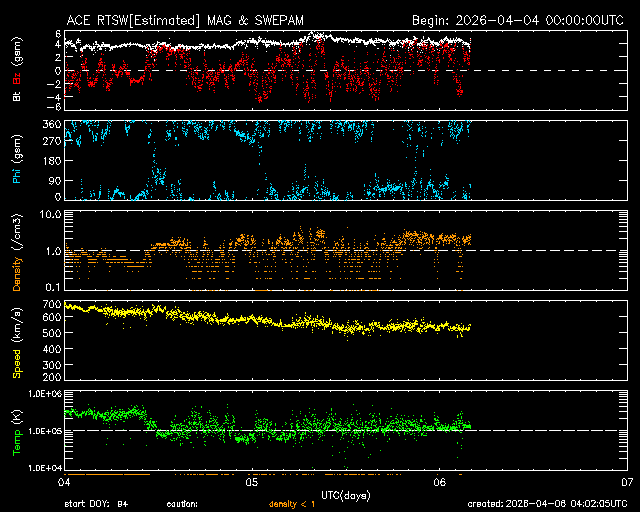Click the UTC(days) axis caption
Image resolution: width=640 pixels, height=512 pixels.
(x=345, y=494)
